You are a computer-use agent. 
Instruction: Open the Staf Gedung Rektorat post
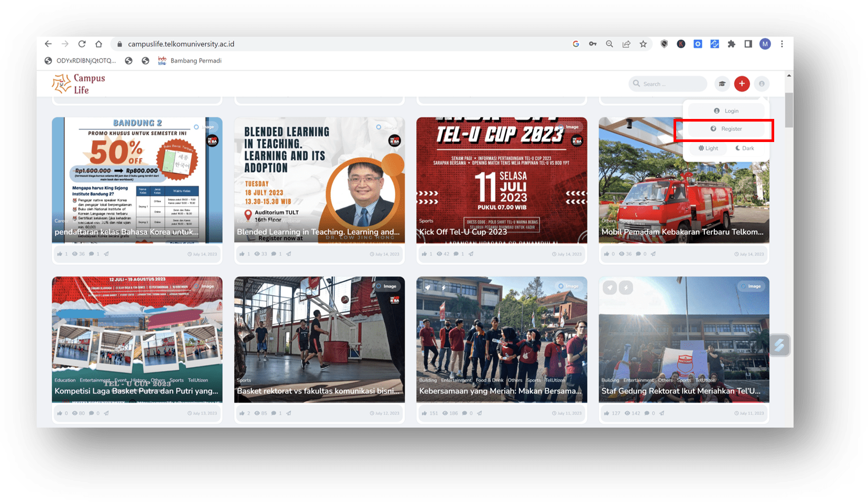(681, 391)
